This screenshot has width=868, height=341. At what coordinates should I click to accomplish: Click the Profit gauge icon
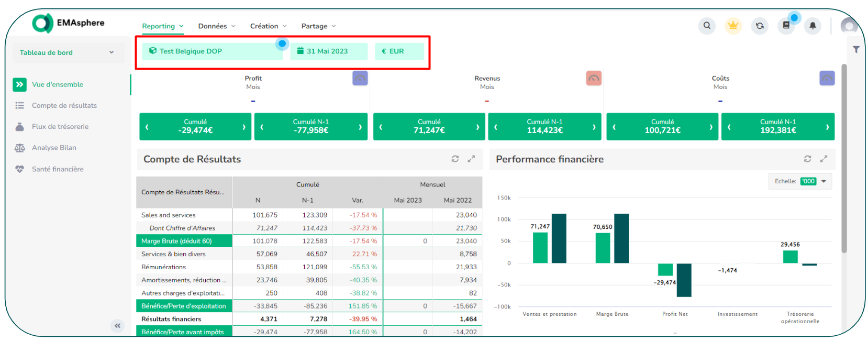click(360, 79)
